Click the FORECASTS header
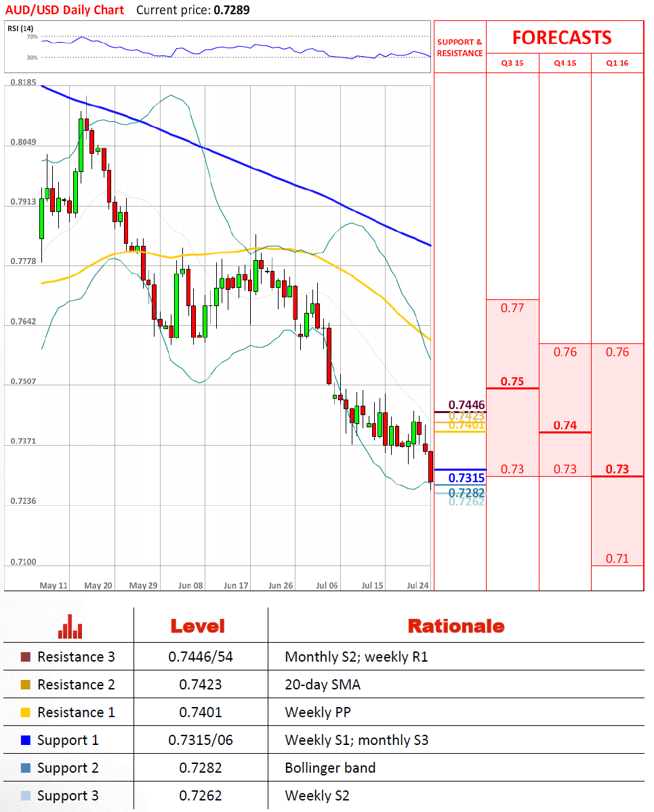The width and height of the screenshot is (654, 812). point(562,38)
